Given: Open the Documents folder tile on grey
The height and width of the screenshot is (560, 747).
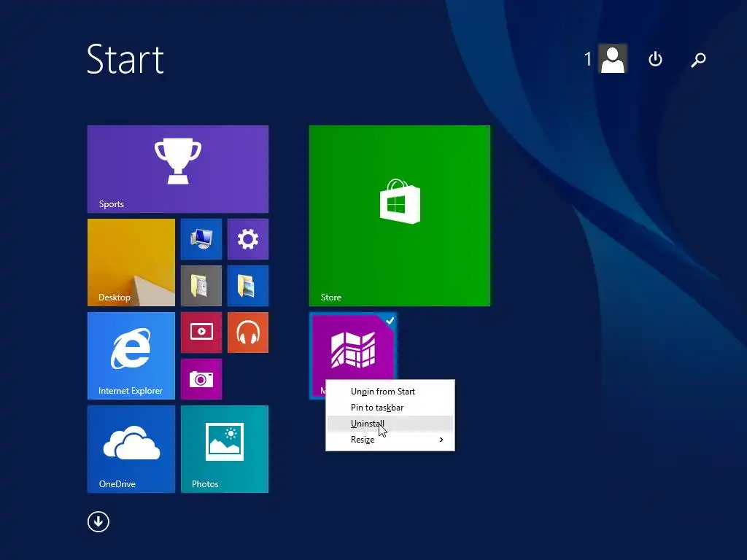Looking at the screenshot, I should (201, 286).
